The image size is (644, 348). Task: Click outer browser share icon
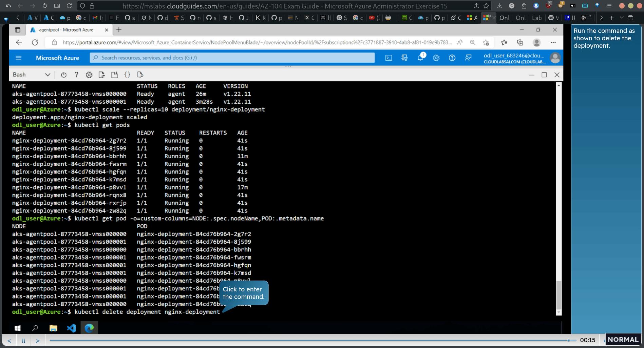pos(476,6)
